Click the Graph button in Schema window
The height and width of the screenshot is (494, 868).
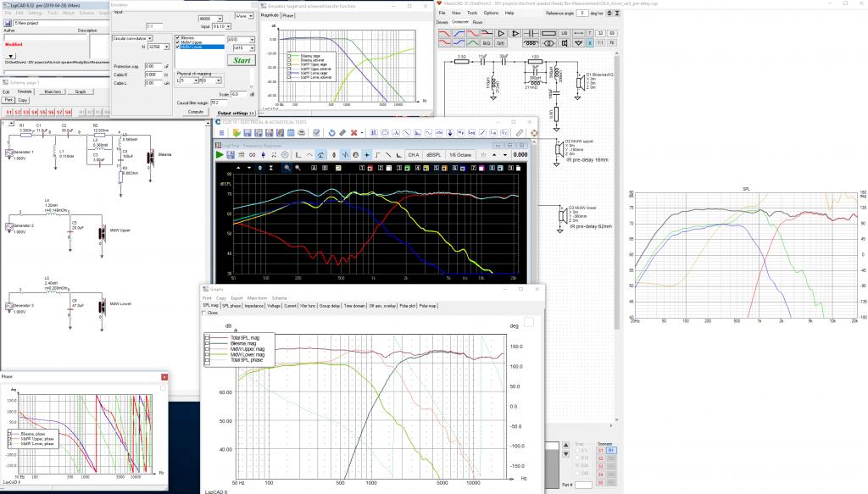(81, 92)
